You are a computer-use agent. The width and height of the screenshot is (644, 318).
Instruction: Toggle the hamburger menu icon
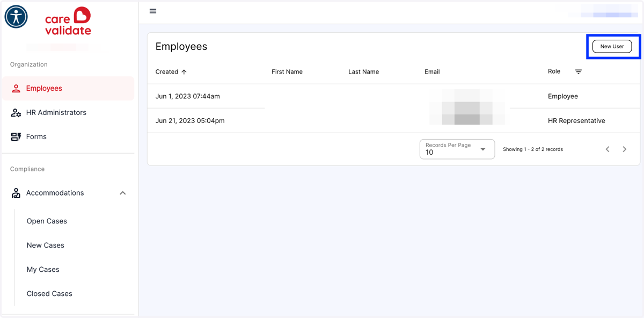153,11
